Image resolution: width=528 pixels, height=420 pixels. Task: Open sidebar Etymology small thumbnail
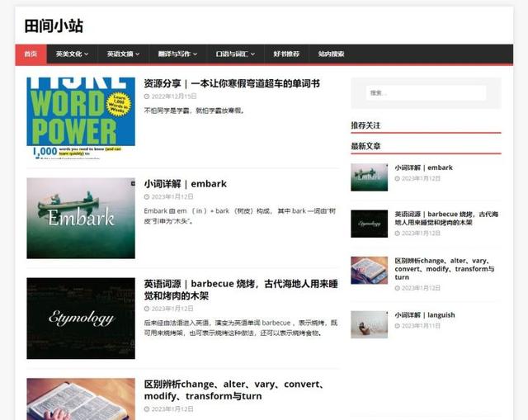[x=370, y=224]
